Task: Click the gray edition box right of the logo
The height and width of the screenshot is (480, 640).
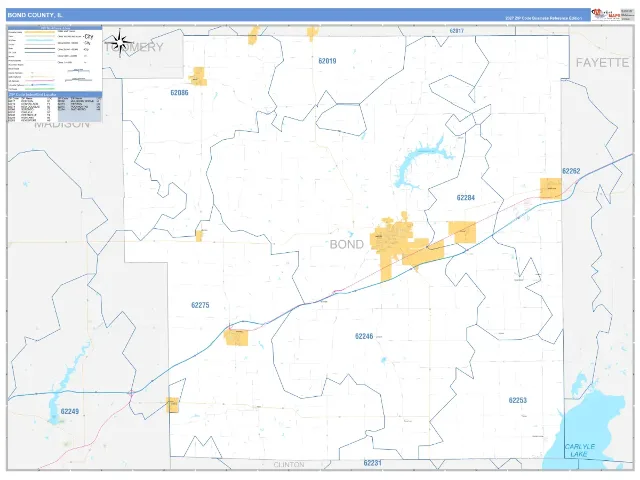Action: click(x=626, y=15)
